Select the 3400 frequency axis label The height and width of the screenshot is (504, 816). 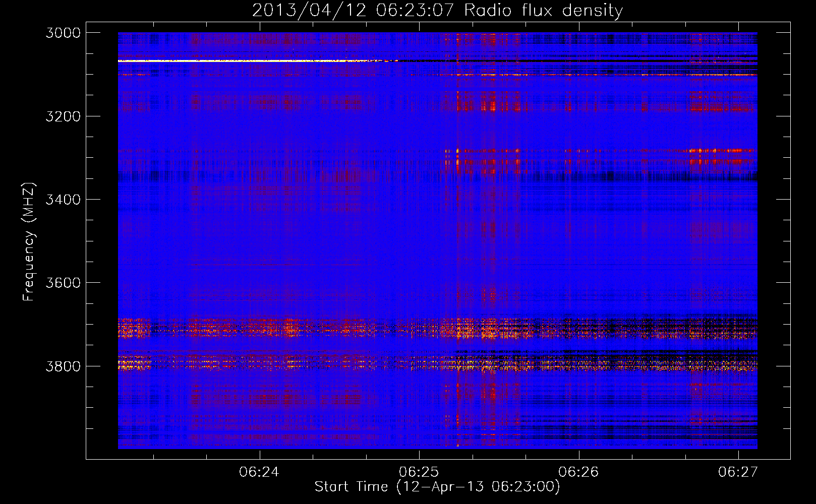click(63, 200)
